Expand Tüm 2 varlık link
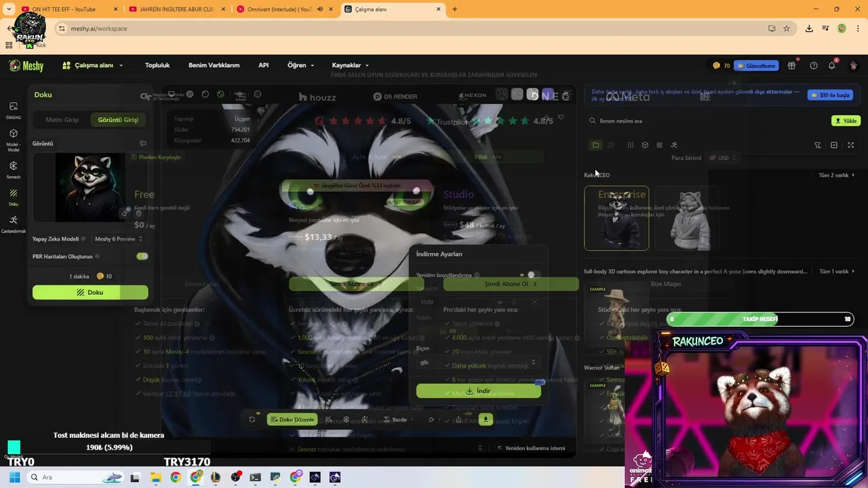Screen dimensions: 868x488 pos(836,175)
